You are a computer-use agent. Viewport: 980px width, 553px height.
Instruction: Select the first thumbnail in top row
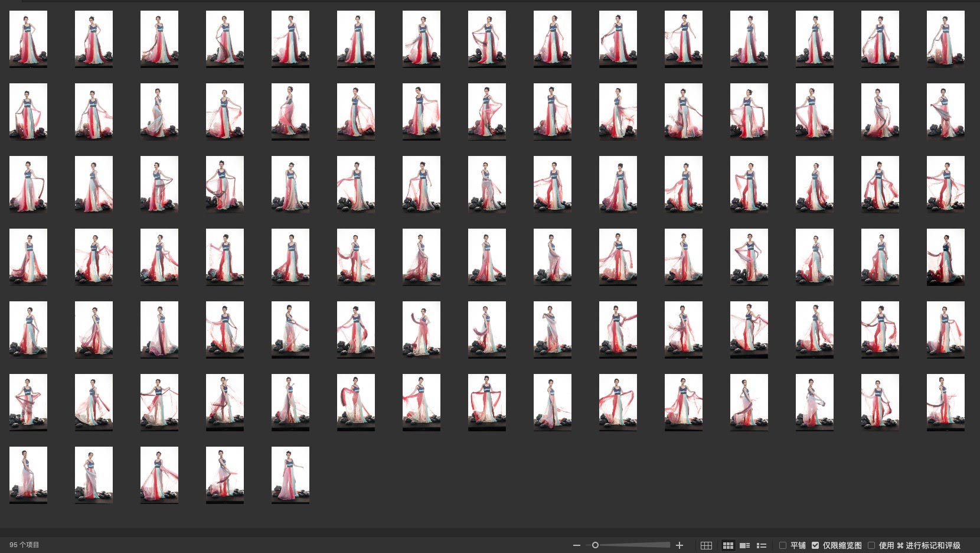click(x=28, y=39)
